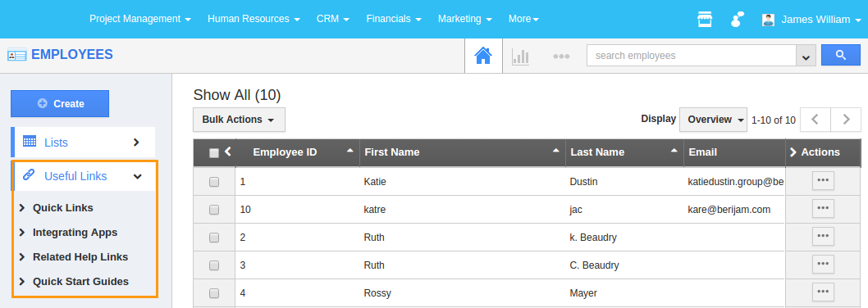Open the More menu
Viewport: 868px width, 308px height.
click(x=523, y=19)
